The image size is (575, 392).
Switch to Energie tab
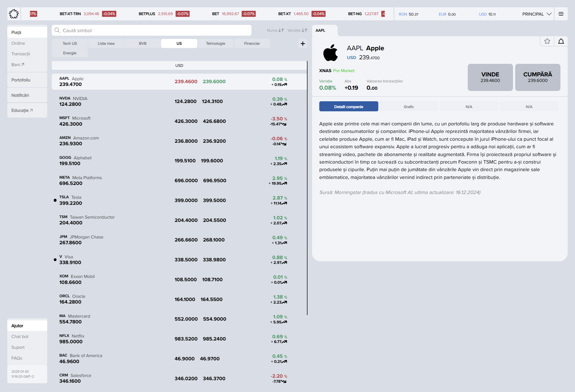click(x=70, y=53)
